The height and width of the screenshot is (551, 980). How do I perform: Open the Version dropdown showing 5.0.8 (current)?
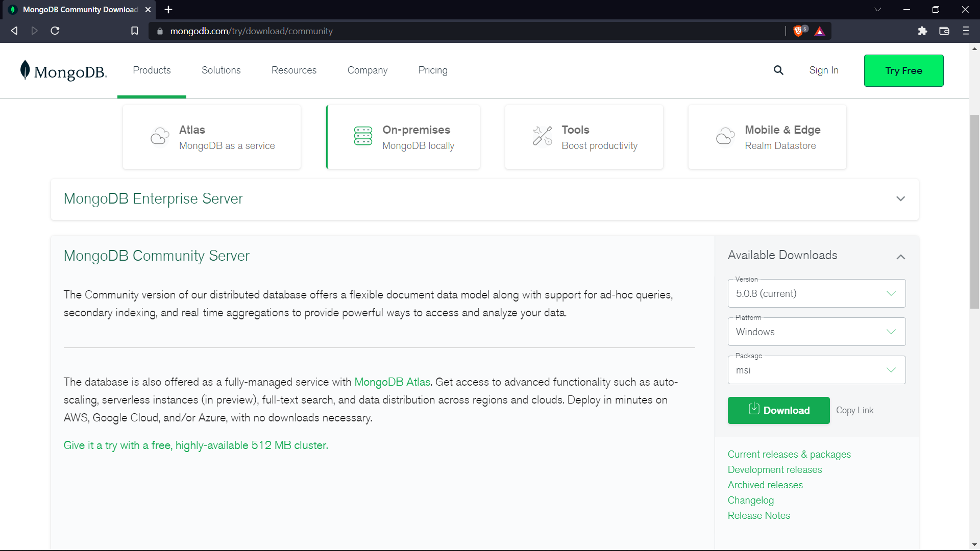pos(816,293)
